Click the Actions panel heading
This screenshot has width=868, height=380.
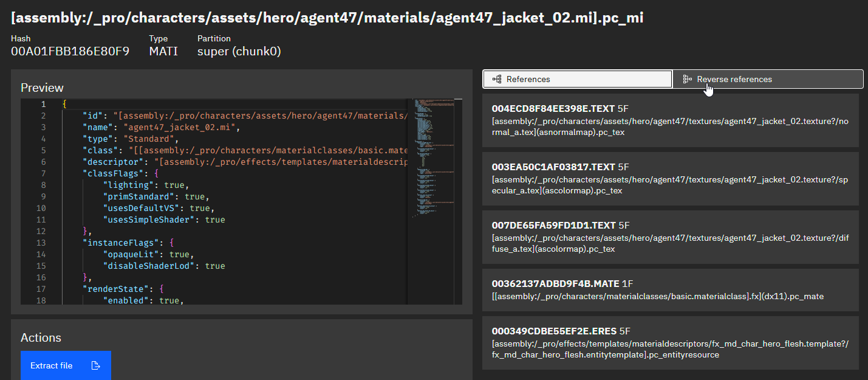[x=41, y=337]
